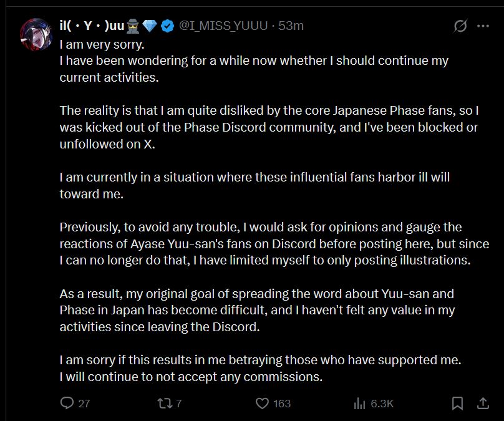This screenshot has width=504, height=421.
Task: Open the Grok explain-post icon
Action: point(460,26)
